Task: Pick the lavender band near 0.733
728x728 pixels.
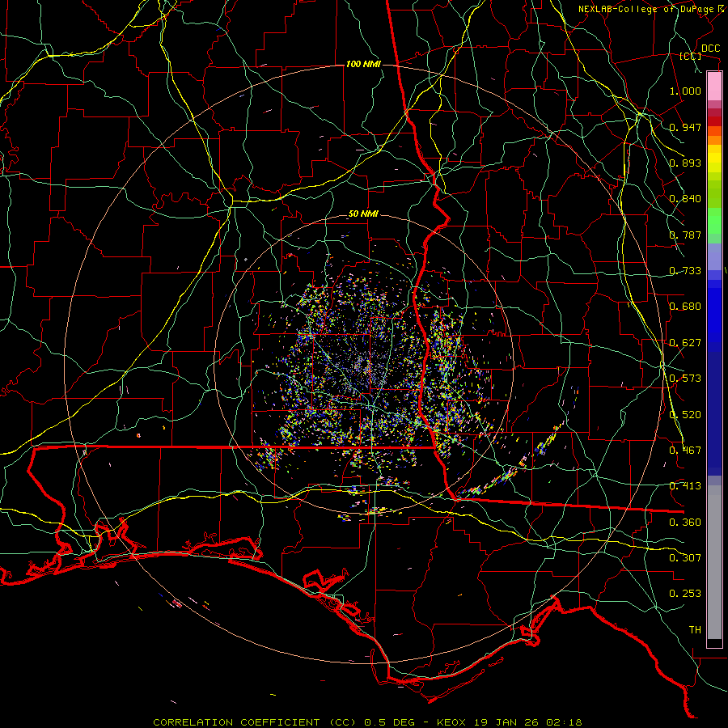Action: tap(714, 257)
